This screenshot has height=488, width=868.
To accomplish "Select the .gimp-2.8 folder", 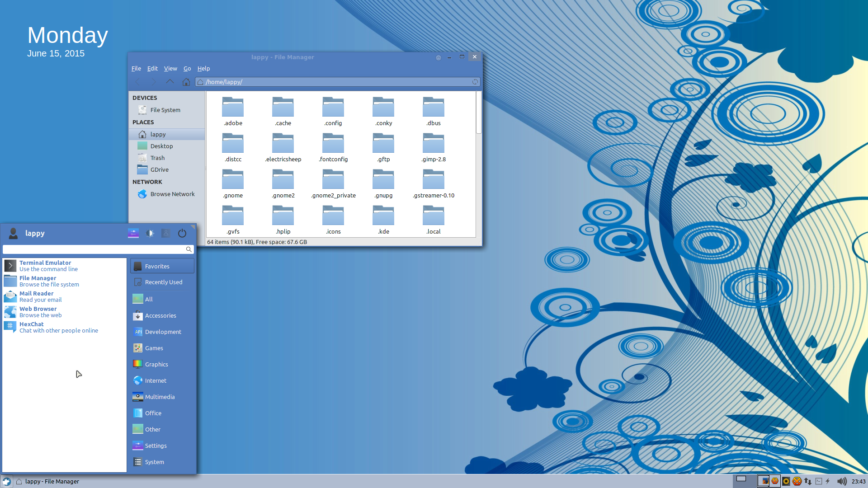I will pyautogui.click(x=434, y=147).
